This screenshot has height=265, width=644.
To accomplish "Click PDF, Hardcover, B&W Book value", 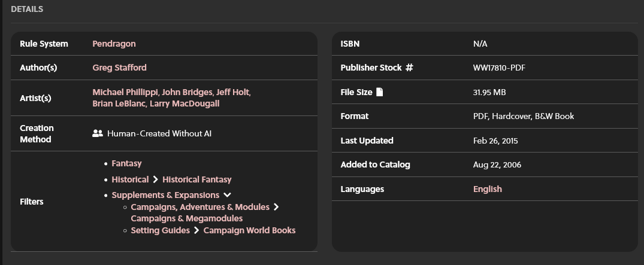I will [524, 117].
